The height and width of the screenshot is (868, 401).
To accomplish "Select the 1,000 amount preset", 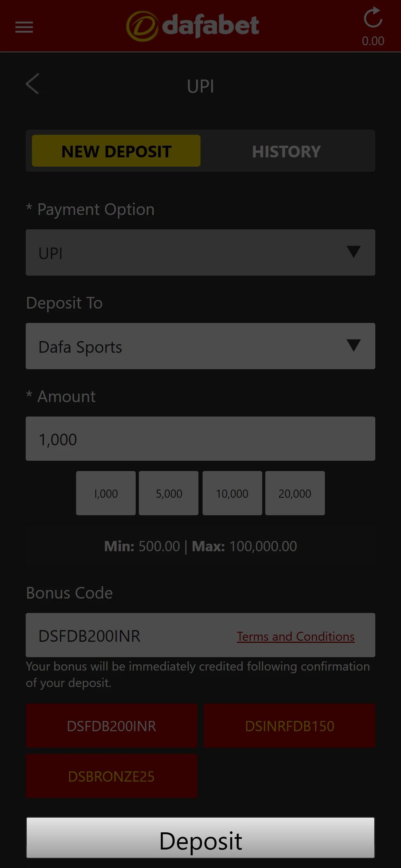I will [x=106, y=493].
